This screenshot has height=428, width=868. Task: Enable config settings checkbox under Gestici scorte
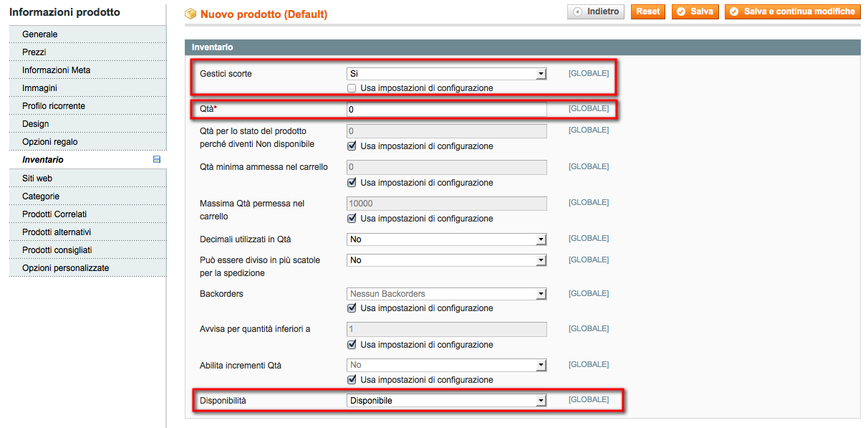352,88
